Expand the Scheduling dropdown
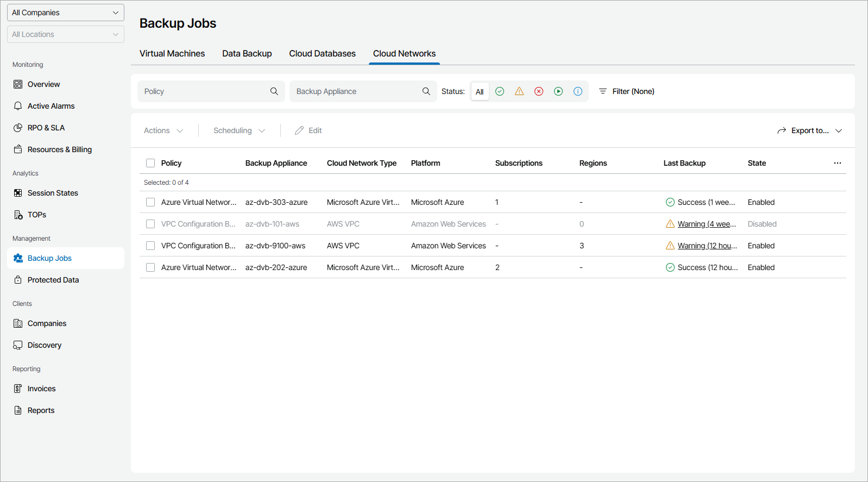The width and height of the screenshot is (868, 482). tap(239, 130)
